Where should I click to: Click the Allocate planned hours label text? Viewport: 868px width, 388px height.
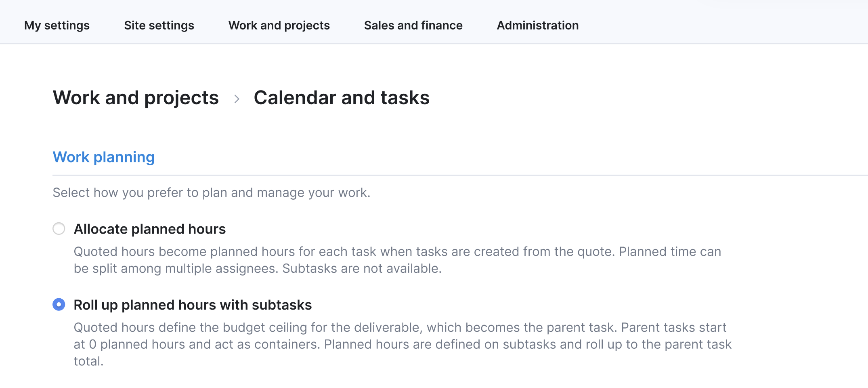pos(150,229)
